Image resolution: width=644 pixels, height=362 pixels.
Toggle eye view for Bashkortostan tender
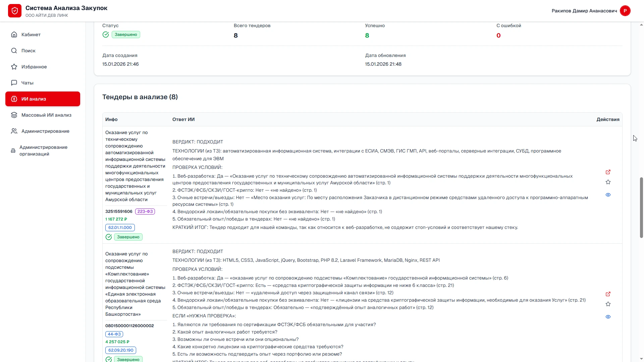[608, 317]
